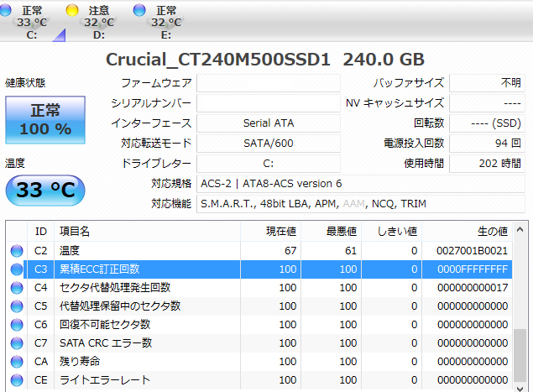Click the Crucial_CT240M500SSD1 240.0 GB title

point(265,60)
